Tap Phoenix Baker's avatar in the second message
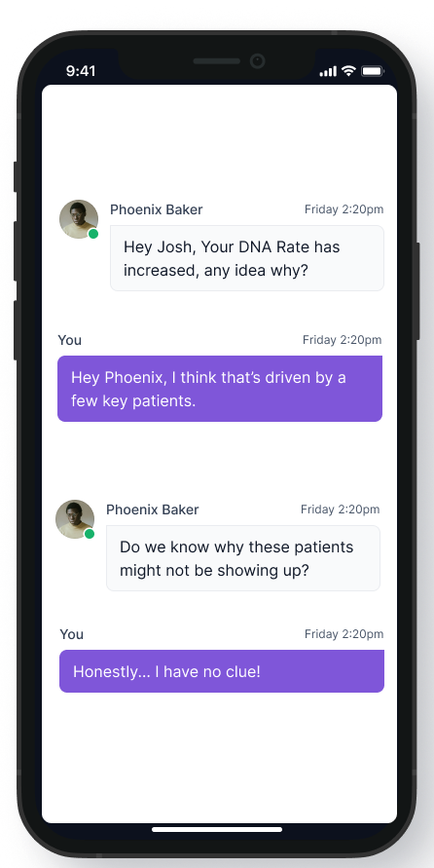Viewport: 434px width, 868px height. [75, 519]
